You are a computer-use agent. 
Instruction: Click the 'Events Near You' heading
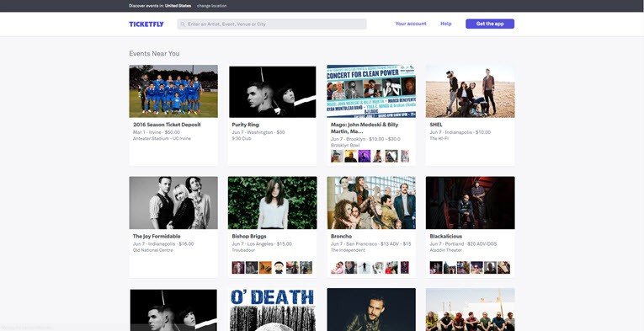click(154, 53)
